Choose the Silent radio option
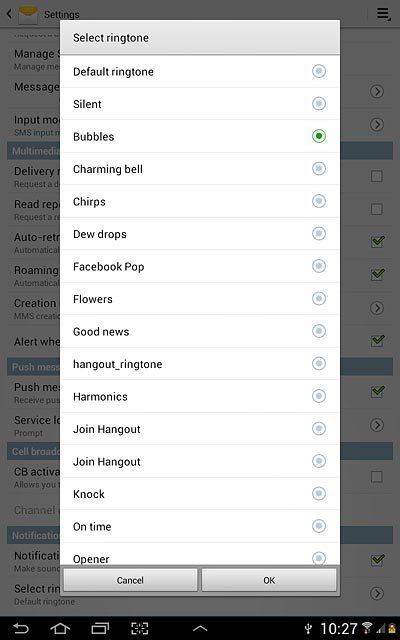Viewport: 400px width, 640px height. coord(319,103)
